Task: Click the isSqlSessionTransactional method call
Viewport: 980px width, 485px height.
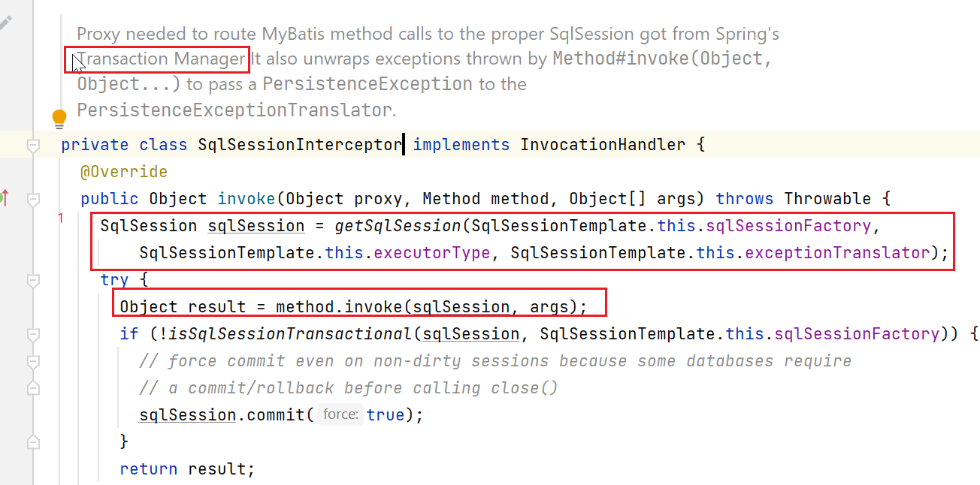Action: pos(292,333)
